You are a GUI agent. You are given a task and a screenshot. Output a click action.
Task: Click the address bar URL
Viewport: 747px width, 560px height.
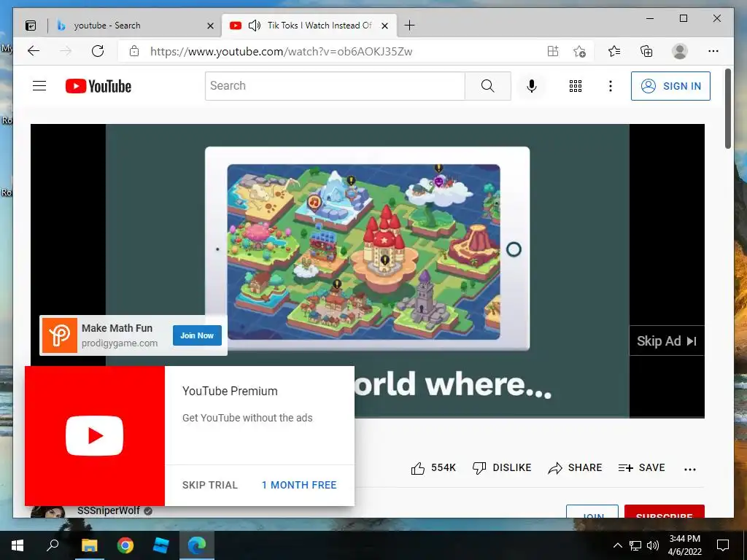pos(281,52)
